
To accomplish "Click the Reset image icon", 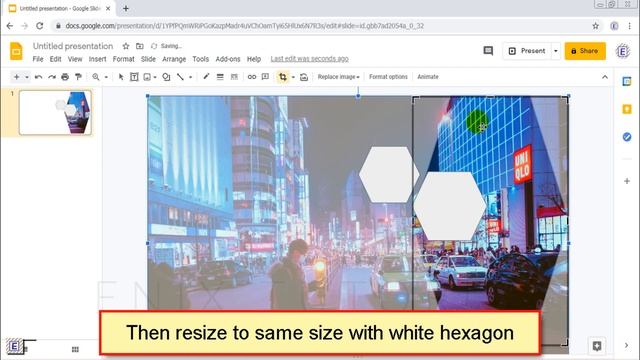I will click(304, 77).
